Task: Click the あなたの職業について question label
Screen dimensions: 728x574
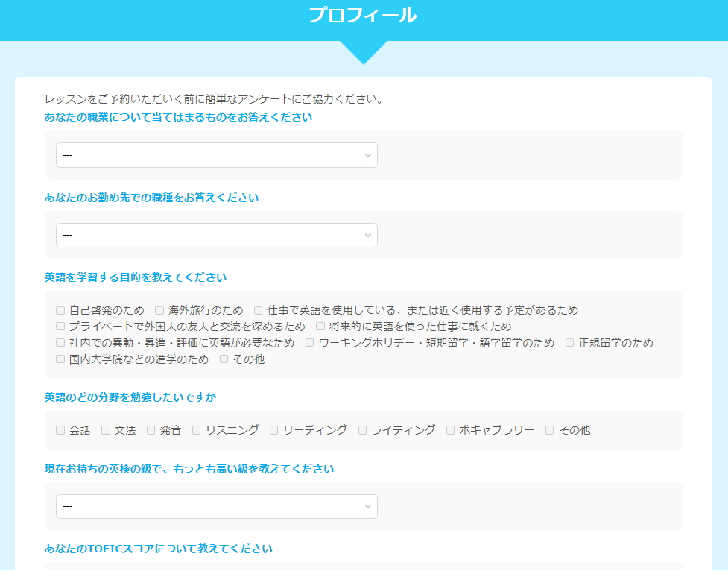Action: (x=178, y=117)
